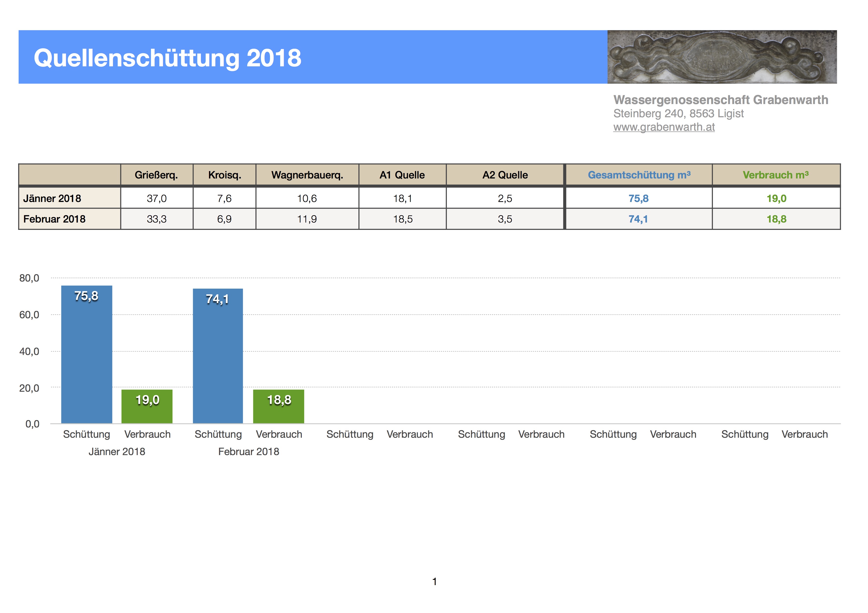Click the blue 74,1 chart bar
The width and height of the screenshot is (868, 613).
pyautogui.click(x=218, y=356)
